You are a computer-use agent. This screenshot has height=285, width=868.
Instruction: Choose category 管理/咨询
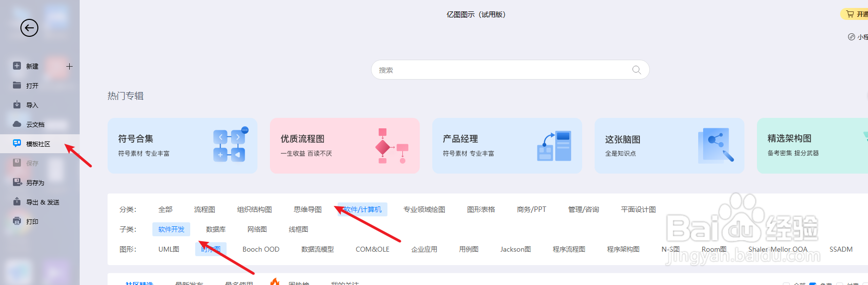pos(584,209)
